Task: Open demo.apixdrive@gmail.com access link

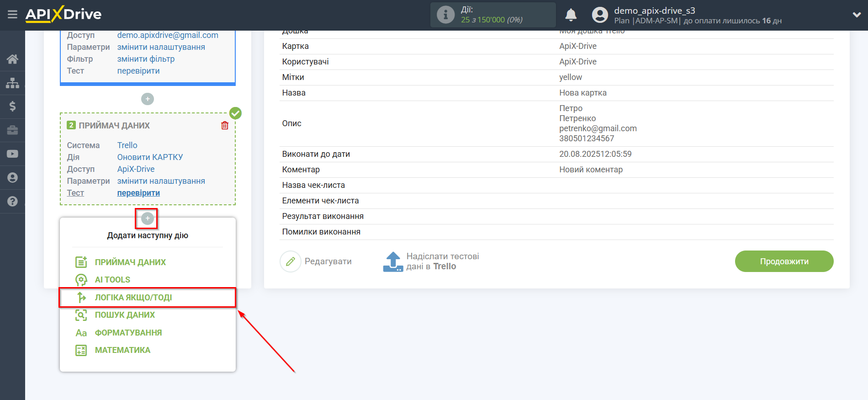Action: tap(168, 35)
